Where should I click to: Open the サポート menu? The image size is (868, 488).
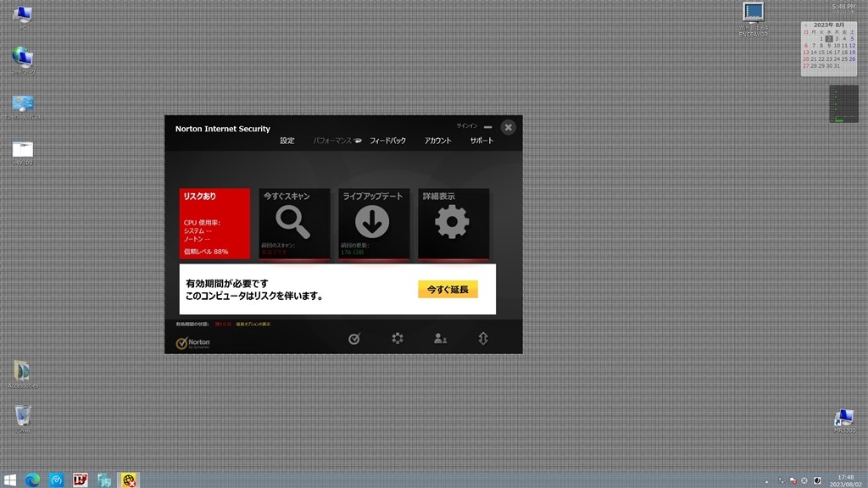coord(481,141)
